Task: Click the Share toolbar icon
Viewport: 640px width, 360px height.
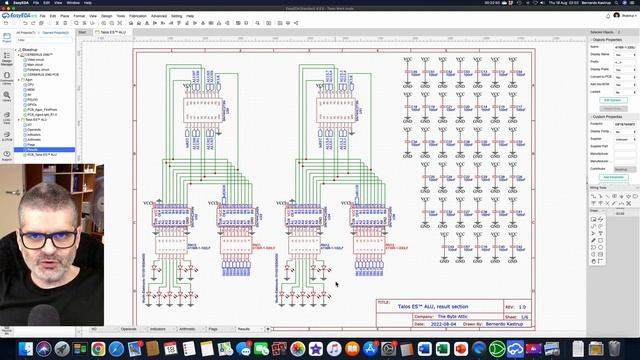Action: [296, 23]
